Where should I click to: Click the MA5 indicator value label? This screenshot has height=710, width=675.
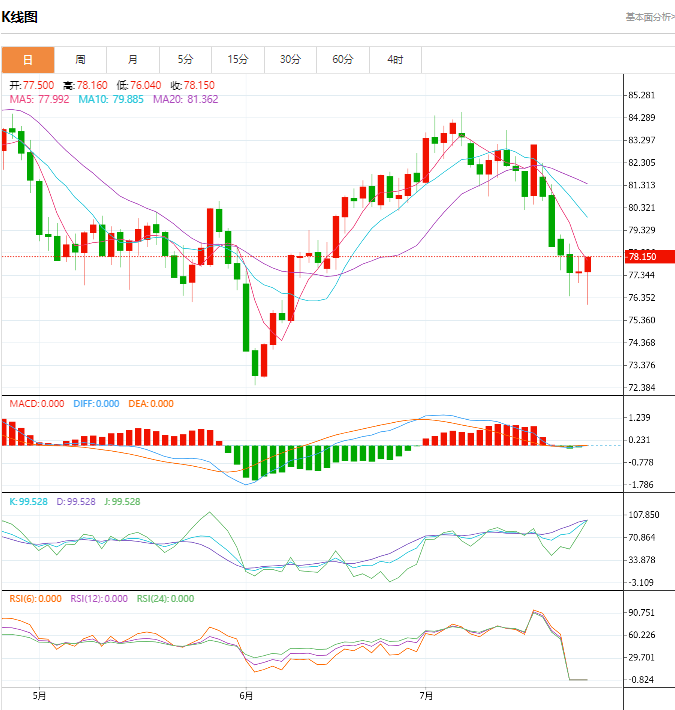pos(40,99)
